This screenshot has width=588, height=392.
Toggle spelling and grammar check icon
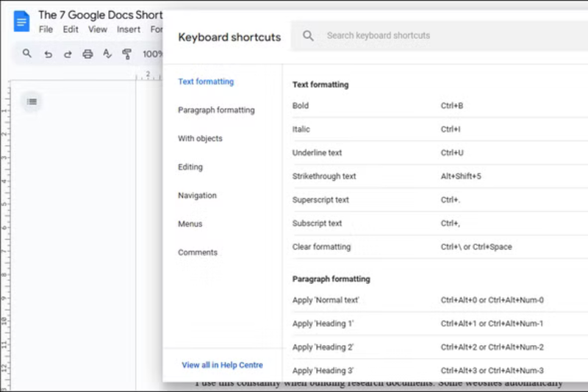tap(107, 54)
